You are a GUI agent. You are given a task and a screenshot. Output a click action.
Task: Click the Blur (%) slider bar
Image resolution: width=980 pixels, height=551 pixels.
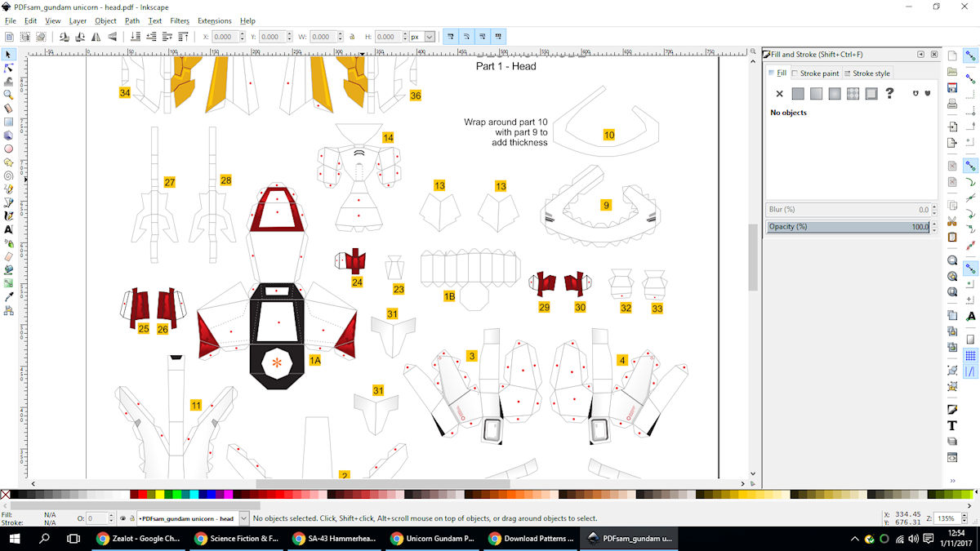coord(848,210)
